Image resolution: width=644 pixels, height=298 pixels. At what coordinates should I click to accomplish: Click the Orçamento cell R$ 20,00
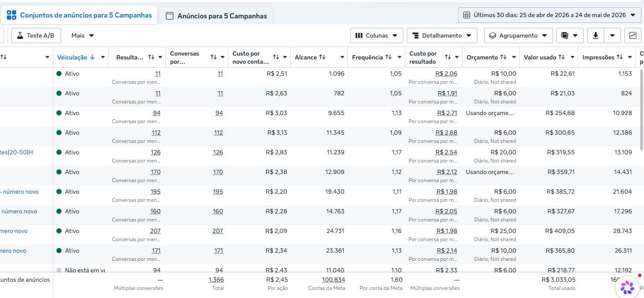coord(503,152)
